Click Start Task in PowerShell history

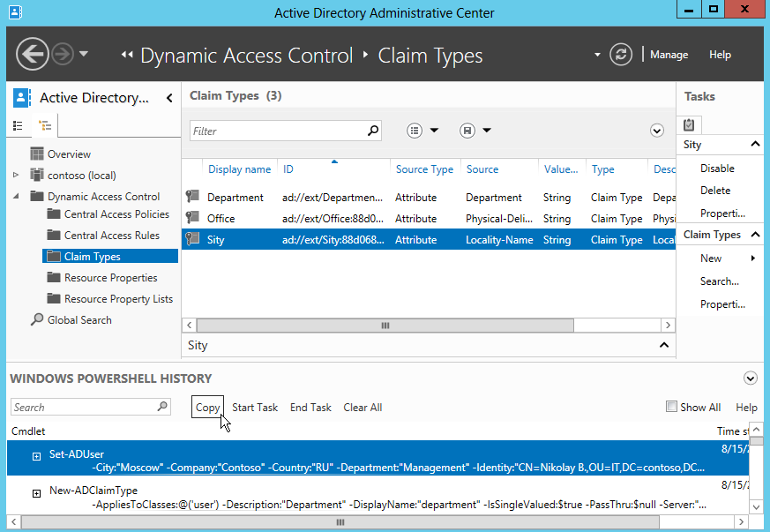tap(255, 408)
